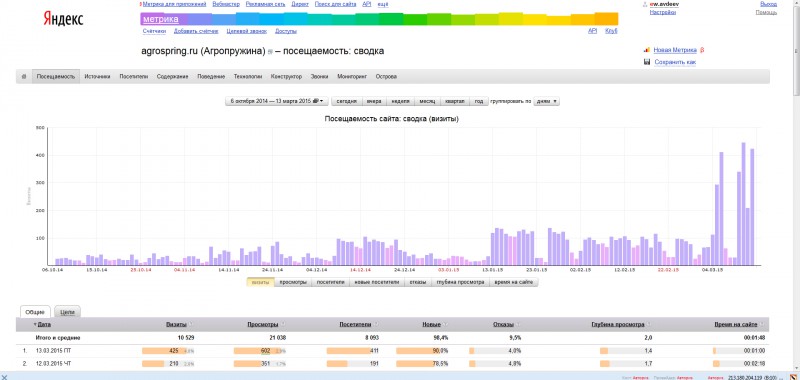Open the Поведение menu
Viewport: 800px width, 380px height.
coord(211,77)
